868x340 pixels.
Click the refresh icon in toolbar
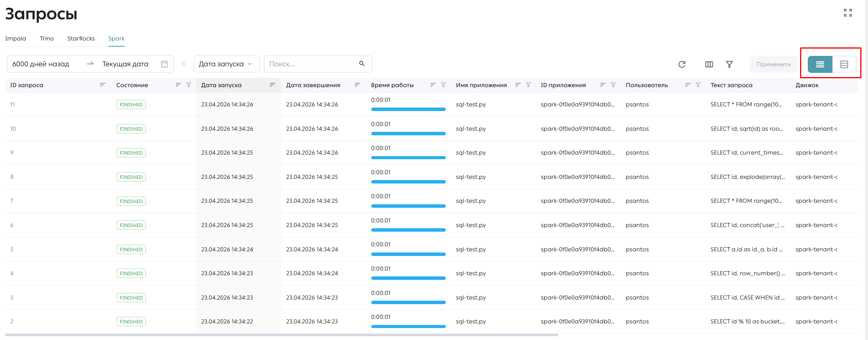(682, 64)
